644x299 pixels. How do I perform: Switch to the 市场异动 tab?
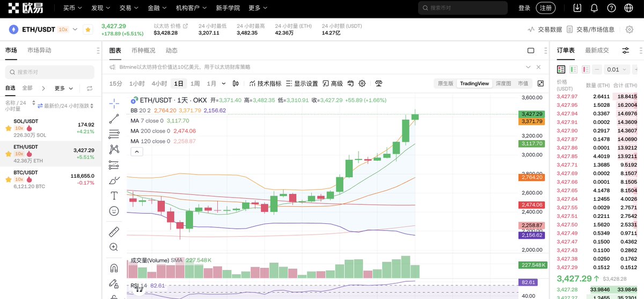coord(39,50)
